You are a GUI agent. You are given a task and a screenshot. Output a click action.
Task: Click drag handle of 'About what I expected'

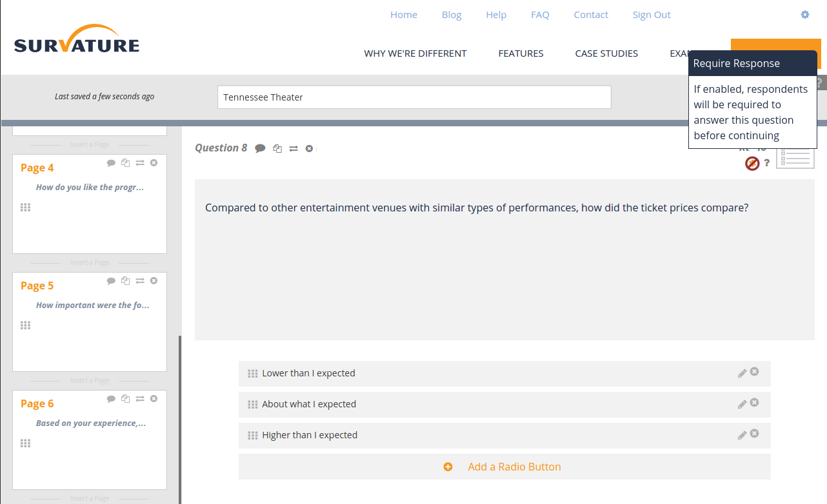point(253,405)
